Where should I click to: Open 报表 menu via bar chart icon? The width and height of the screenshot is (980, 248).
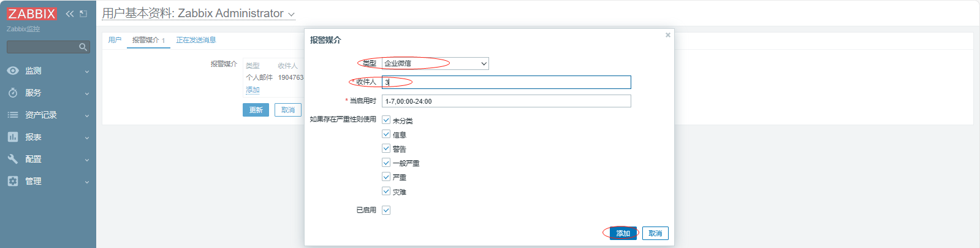click(13, 137)
